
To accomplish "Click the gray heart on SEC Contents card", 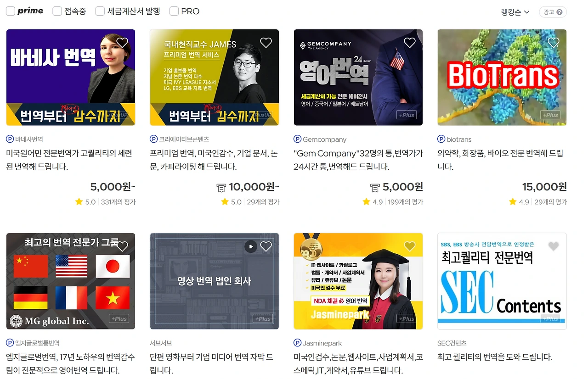I will coord(554,246).
